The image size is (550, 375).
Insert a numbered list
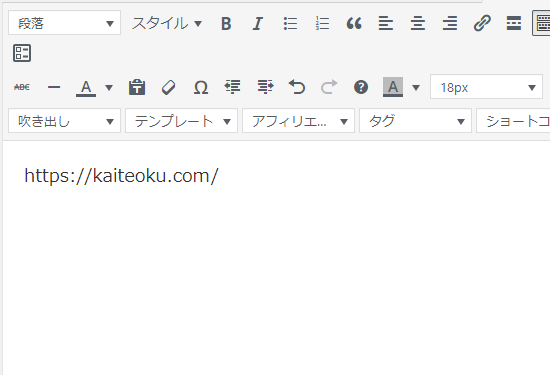pyautogui.click(x=322, y=24)
